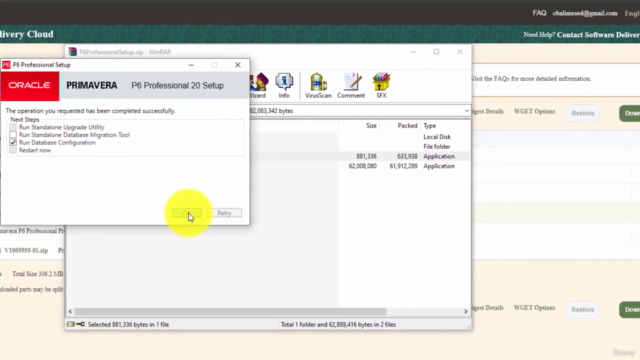This screenshot has width=640, height=360.
Task: Tick the Run Standalone Upgrade Utility checkbox
Action: point(13,127)
